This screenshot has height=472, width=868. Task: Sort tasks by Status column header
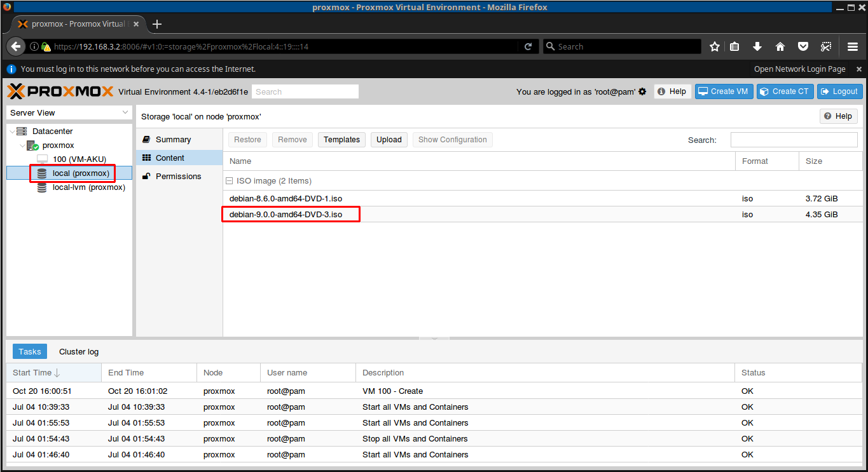[799, 373]
